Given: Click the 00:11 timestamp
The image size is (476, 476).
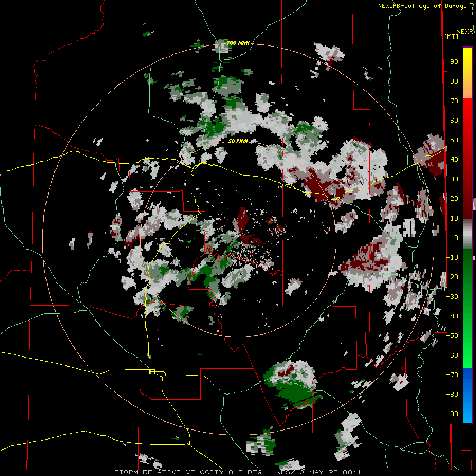Looking at the screenshot, I should click(354, 472).
